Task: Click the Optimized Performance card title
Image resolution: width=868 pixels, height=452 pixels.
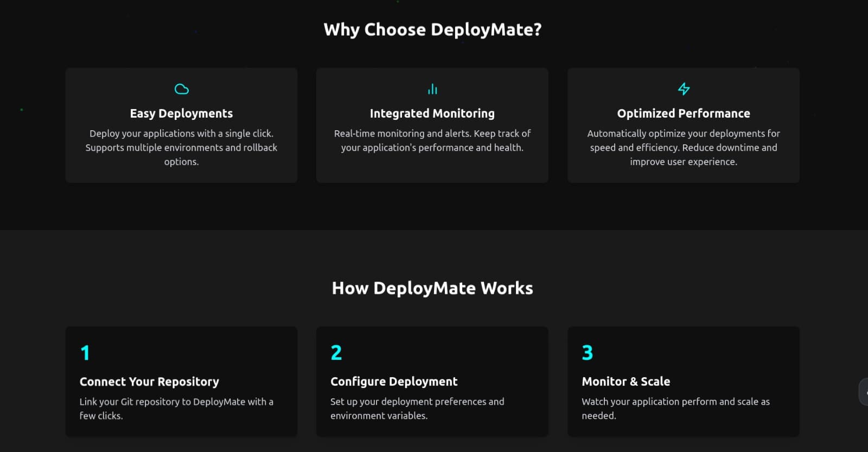Action: point(684,113)
